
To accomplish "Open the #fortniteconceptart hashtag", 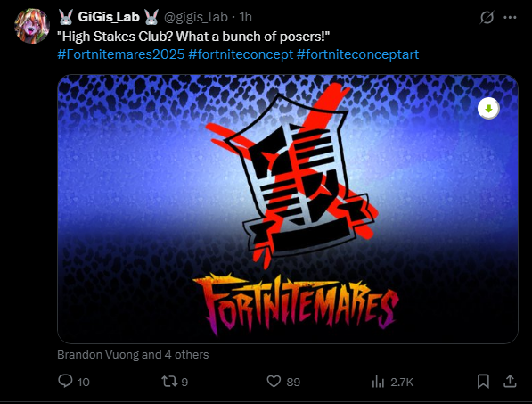I will pyautogui.click(x=357, y=54).
